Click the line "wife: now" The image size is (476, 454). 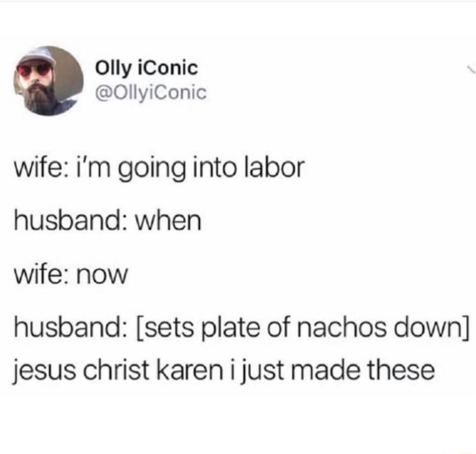pos(71,275)
